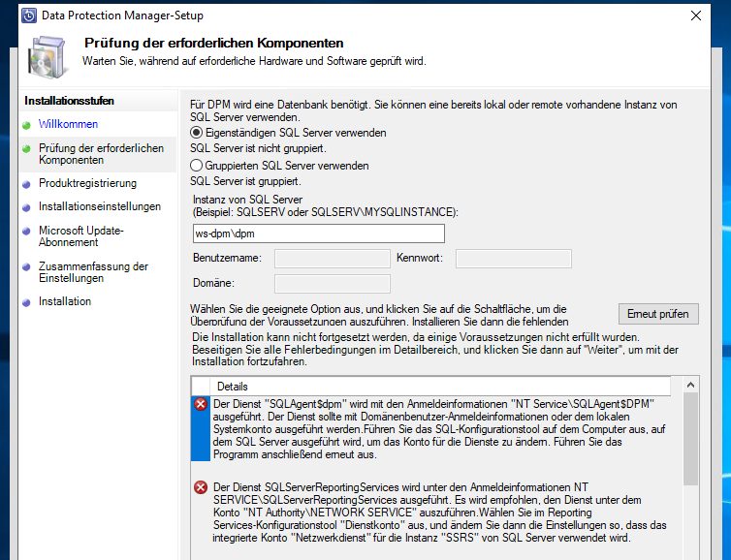
Task: Click the page title 'Prüfung der erforderlichen Komponenten'
Action: coord(214,43)
